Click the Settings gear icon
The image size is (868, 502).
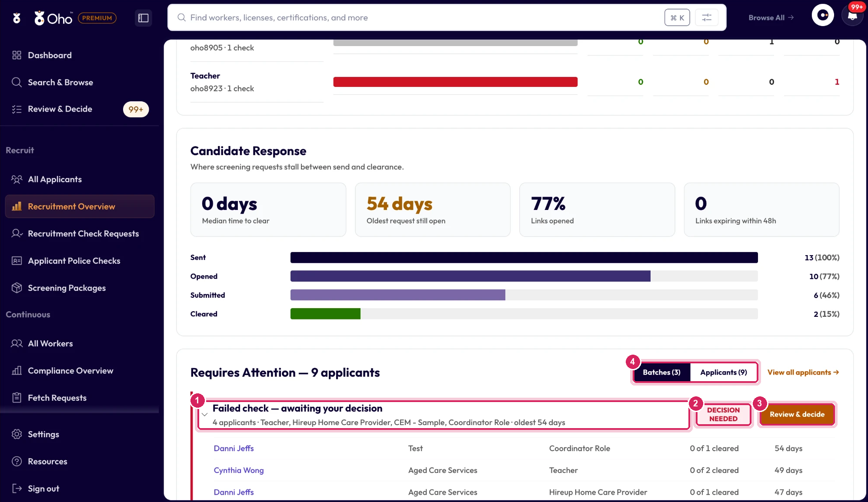click(17, 434)
